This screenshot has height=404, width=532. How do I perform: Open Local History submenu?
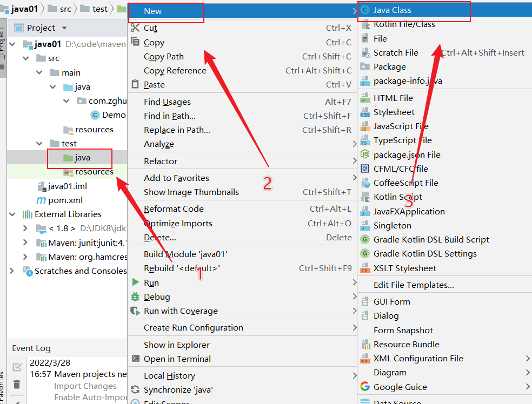click(x=242, y=375)
